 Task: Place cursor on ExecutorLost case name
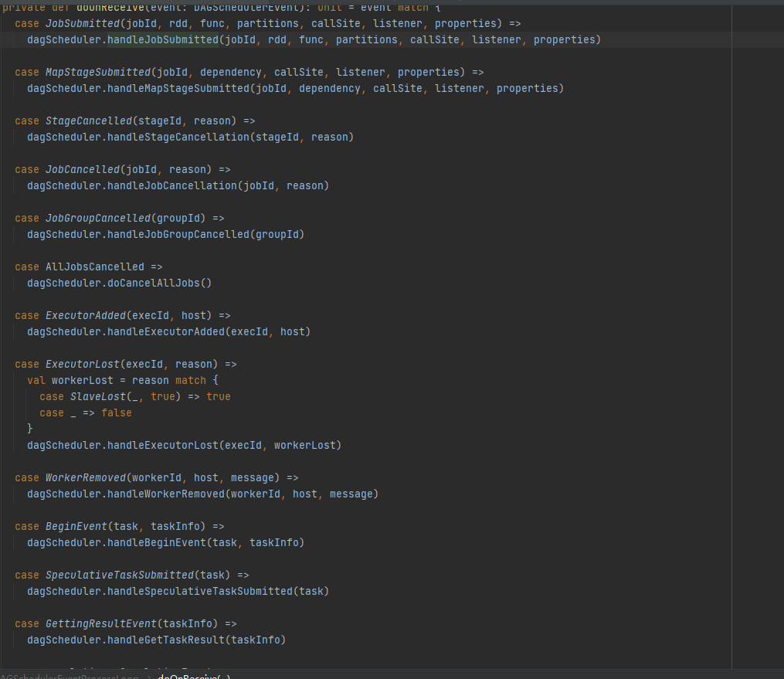tap(83, 364)
